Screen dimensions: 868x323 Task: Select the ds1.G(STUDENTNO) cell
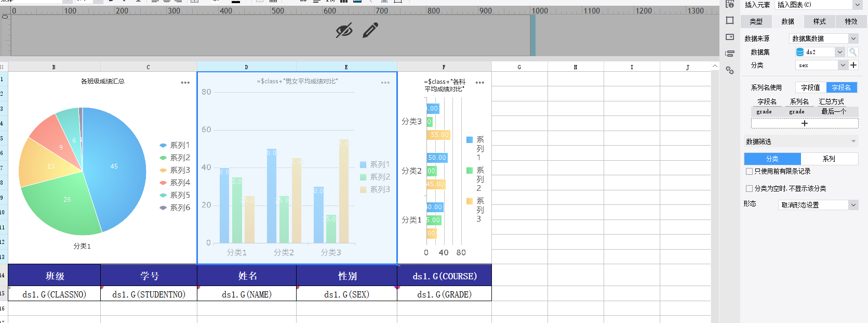[x=149, y=294]
